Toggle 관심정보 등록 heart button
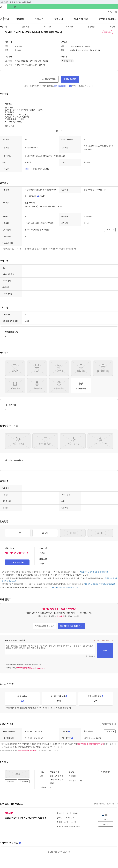Screen dimensions: 118x868 pos(49,79)
